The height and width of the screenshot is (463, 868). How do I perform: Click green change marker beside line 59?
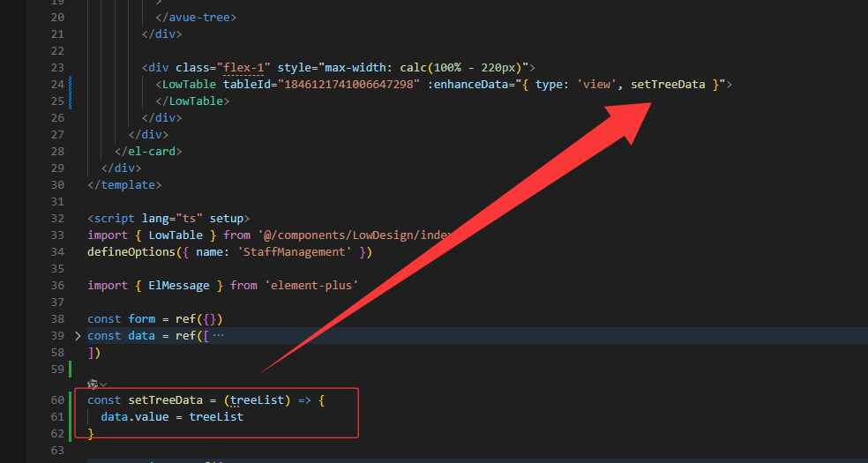[x=70, y=369]
